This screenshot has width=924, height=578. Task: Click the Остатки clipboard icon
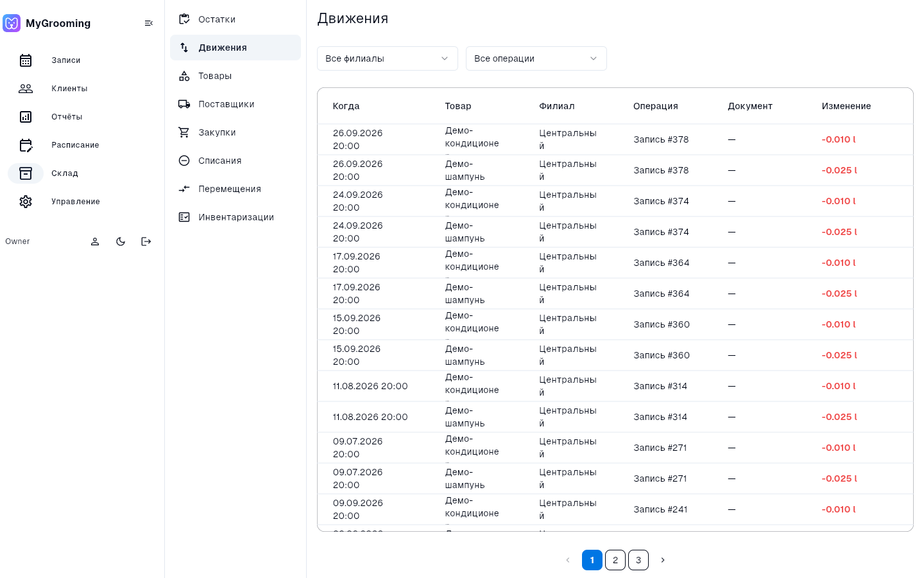click(x=184, y=19)
